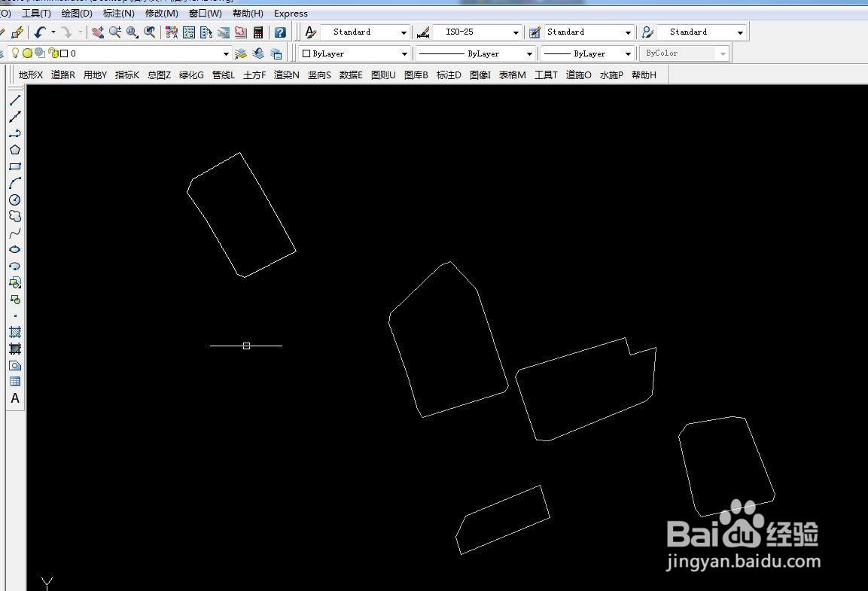Toggle layer 0 viewport freeze icon
The width and height of the screenshot is (868, 591).
coord(40,53)
